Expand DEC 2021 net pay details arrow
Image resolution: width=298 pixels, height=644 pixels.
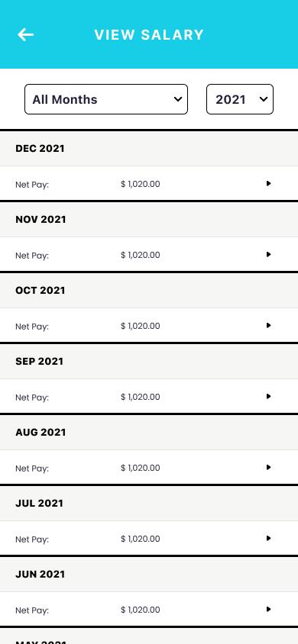click(x=268, y=184)
